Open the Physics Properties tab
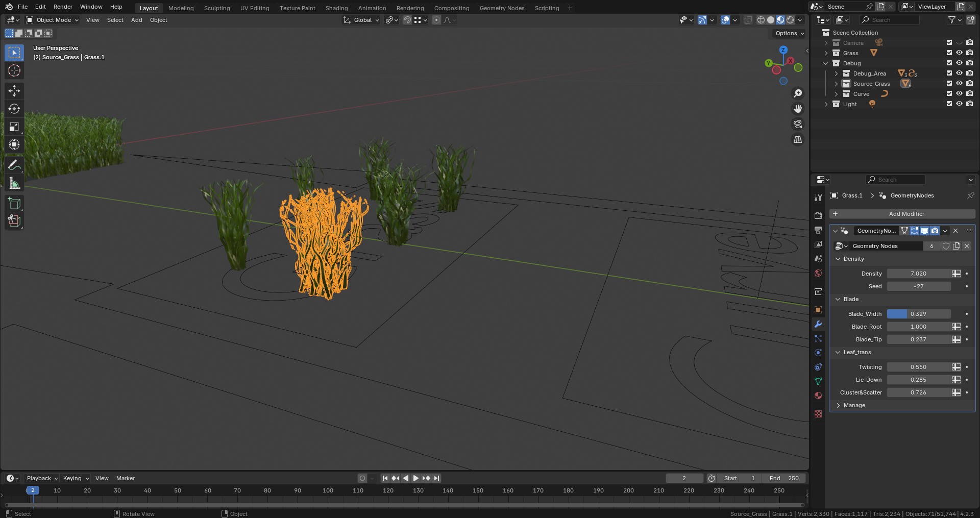This screenshot has height=518, width=980. coord(818,352)
